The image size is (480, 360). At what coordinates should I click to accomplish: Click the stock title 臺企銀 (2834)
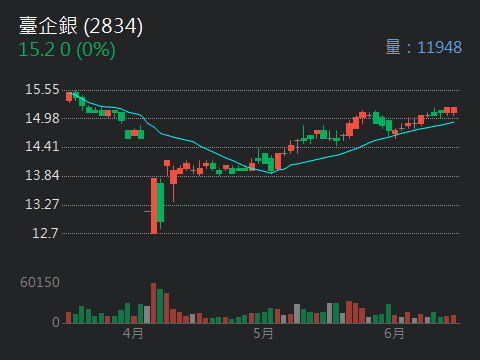point(81,26)
